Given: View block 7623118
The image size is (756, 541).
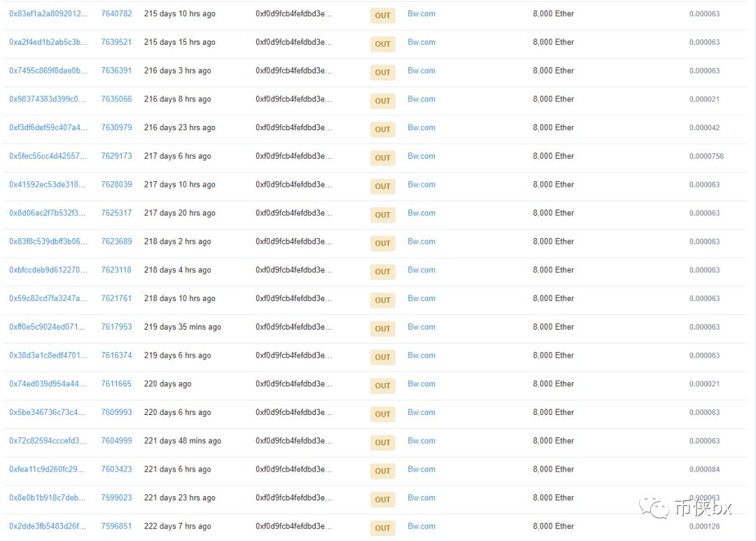Looking at the screenshot, I should (116, 269).
